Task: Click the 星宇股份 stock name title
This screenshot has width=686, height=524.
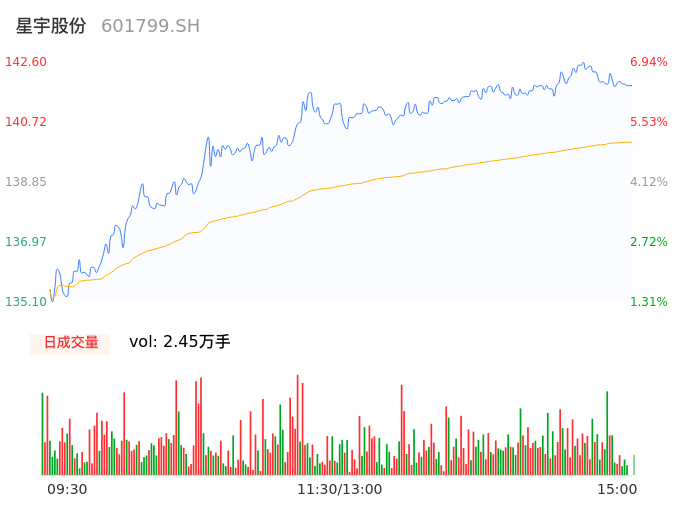Action: (x=51, y=26)
